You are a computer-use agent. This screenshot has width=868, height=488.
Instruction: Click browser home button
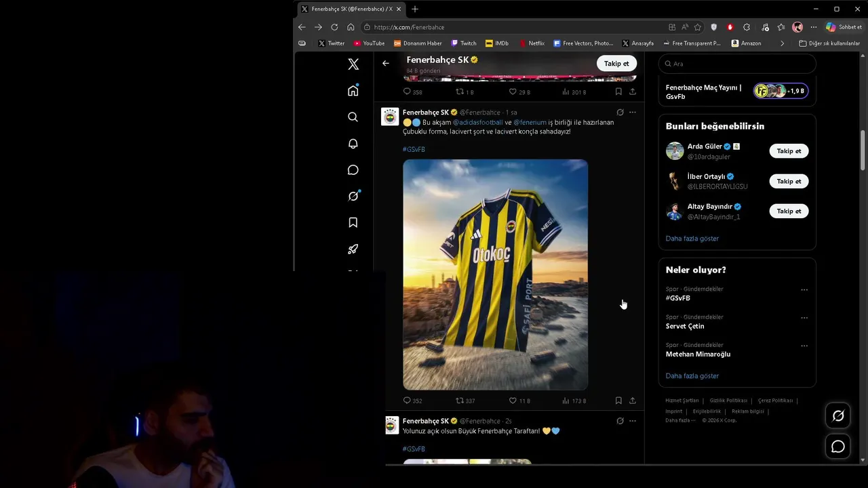[x=351, y=27]
